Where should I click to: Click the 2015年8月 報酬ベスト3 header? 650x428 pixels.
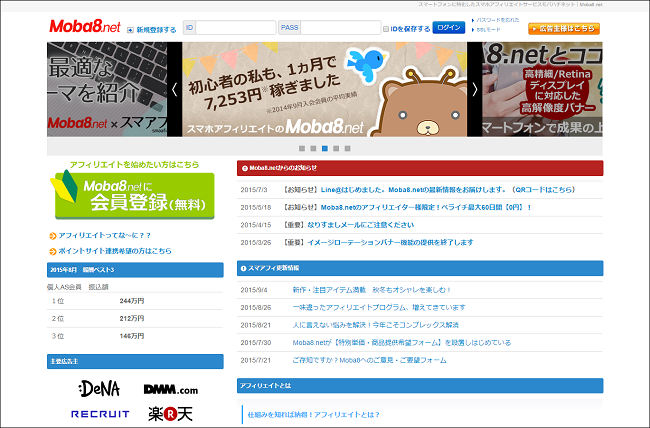tap(135, 270)
